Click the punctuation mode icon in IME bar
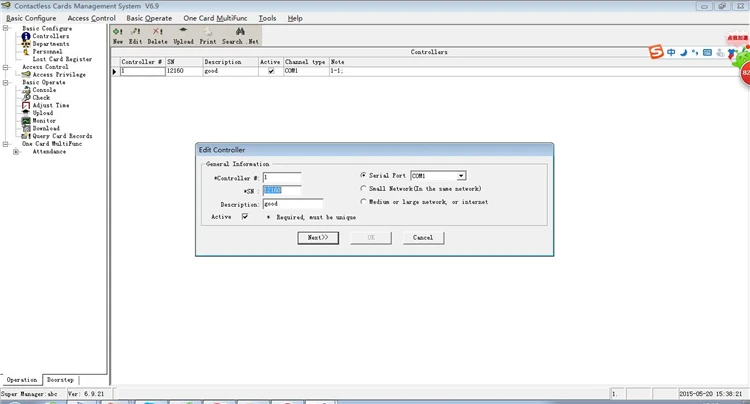750x404 pixels. pos(695,53)
